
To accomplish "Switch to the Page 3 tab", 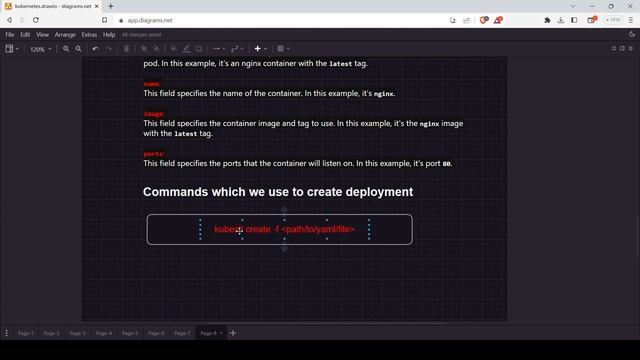I will pyautogui.click(x=78, y=333).
